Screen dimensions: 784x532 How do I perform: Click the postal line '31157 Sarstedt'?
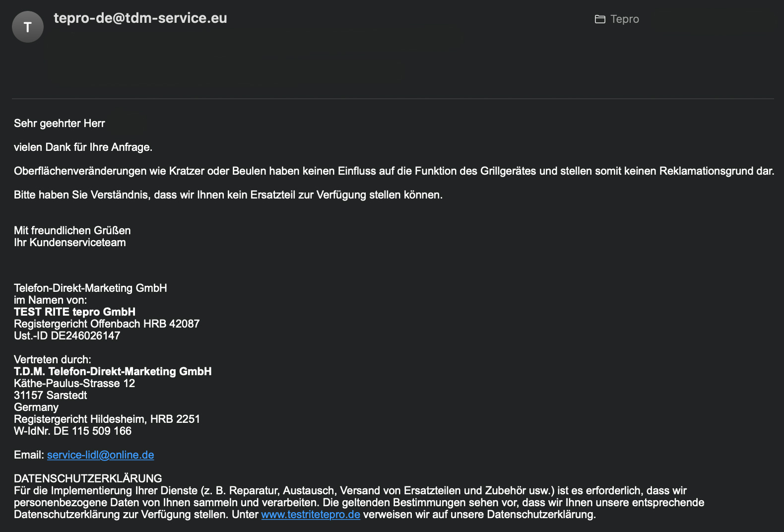coord(50,395)
